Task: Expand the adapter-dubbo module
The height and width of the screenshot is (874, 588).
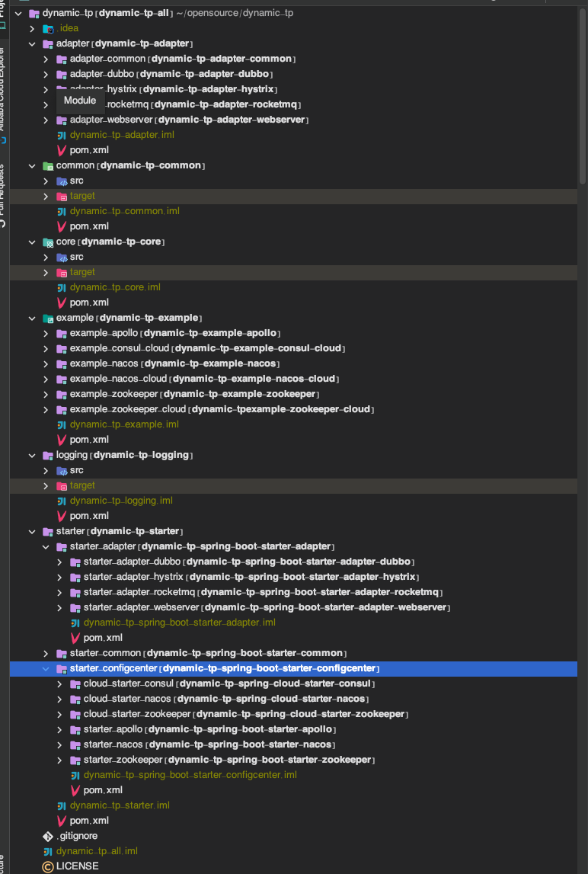Action: point(45,74)
